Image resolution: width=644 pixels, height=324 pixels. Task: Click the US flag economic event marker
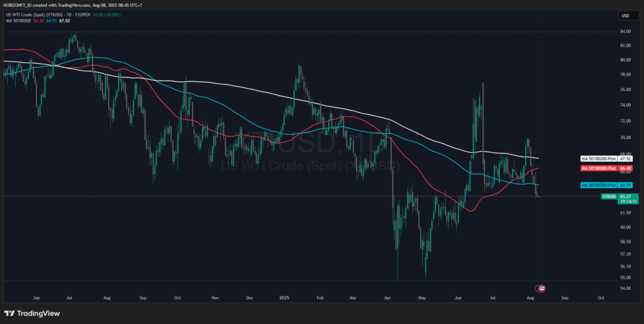[541, 288]
